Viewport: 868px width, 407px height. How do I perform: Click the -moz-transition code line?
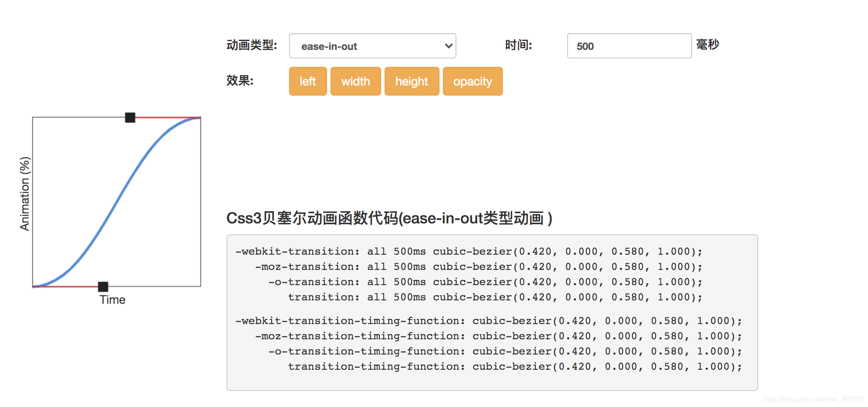pyautogui.click(x=479, y=267)
